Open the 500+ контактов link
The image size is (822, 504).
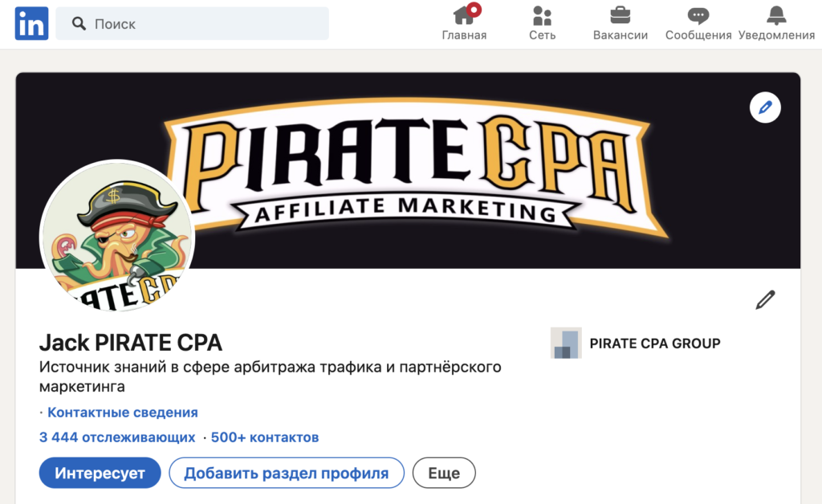click(265, 437)
